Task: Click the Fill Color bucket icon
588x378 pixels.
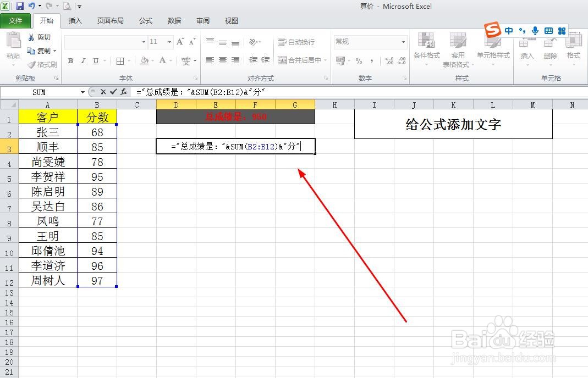Action: click(144, 60)
